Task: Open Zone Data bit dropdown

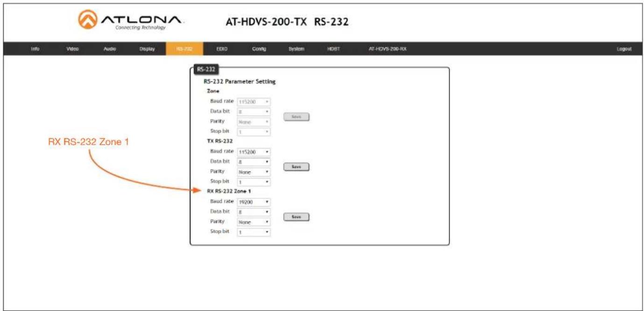Action: (x=254, y=112)
